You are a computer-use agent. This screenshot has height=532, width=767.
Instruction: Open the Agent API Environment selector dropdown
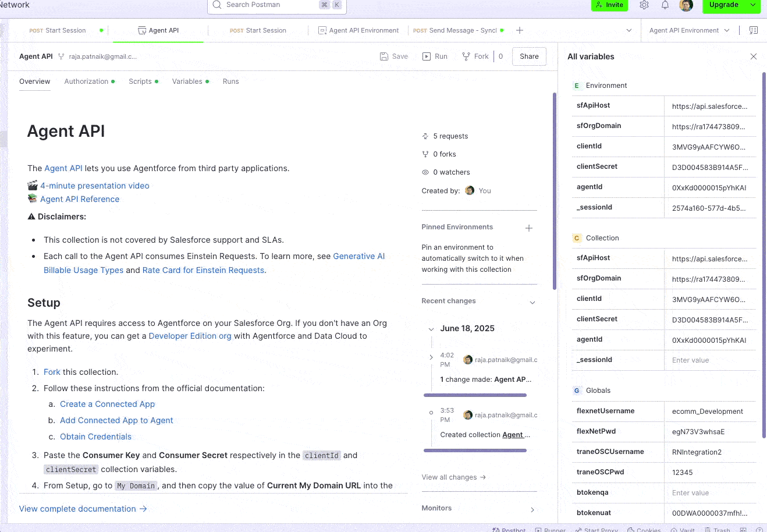point(689,30)
